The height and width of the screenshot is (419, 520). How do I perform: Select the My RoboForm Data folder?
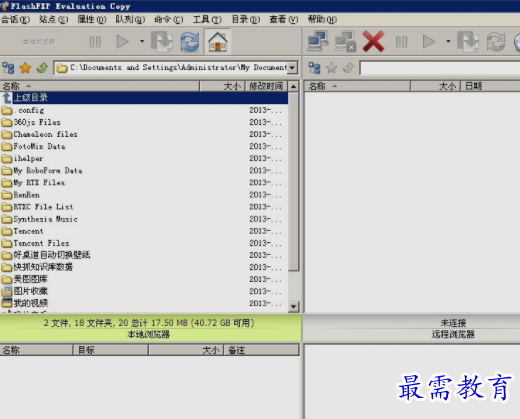[144, 171]
